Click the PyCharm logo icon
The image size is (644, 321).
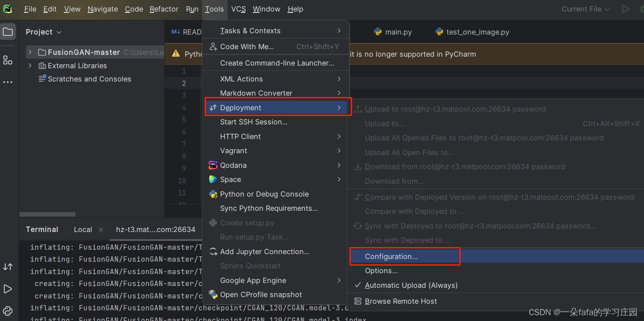tap(8, 9)
